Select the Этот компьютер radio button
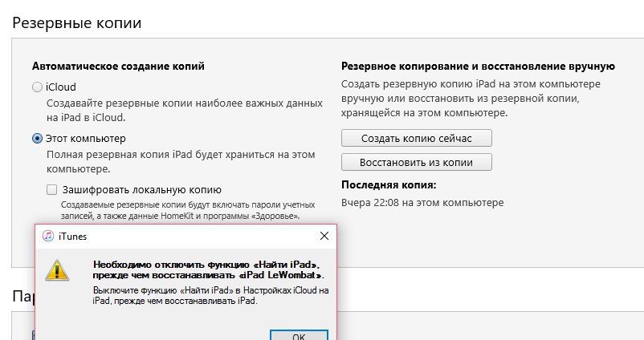The height and width of the screenshot is (340, 644). point(38,139)
